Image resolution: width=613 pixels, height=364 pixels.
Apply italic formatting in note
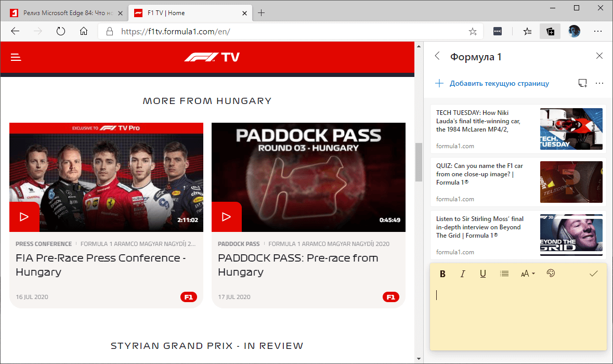tap(463, 274)
